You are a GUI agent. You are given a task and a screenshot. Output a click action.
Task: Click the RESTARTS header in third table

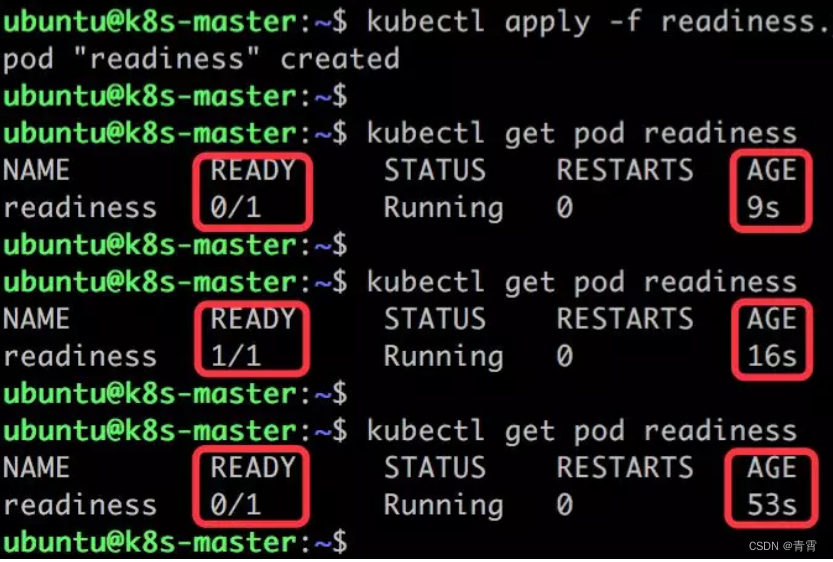tap(625, 468)
